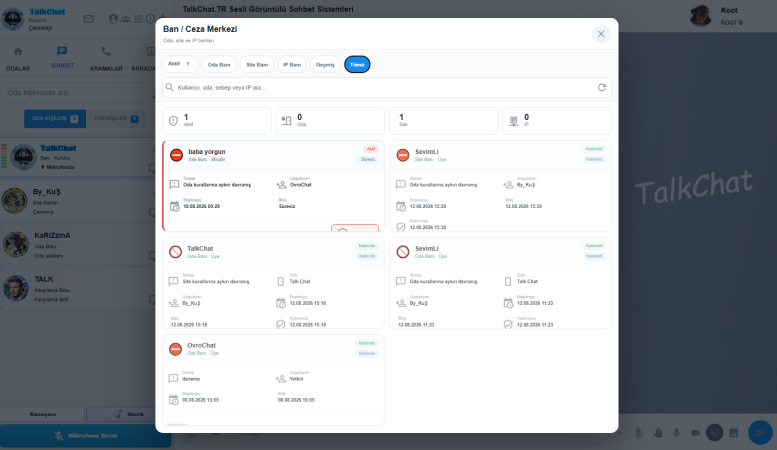Select the IP Banı filter tab
The image size is (777, 450).
pos(292,64)
